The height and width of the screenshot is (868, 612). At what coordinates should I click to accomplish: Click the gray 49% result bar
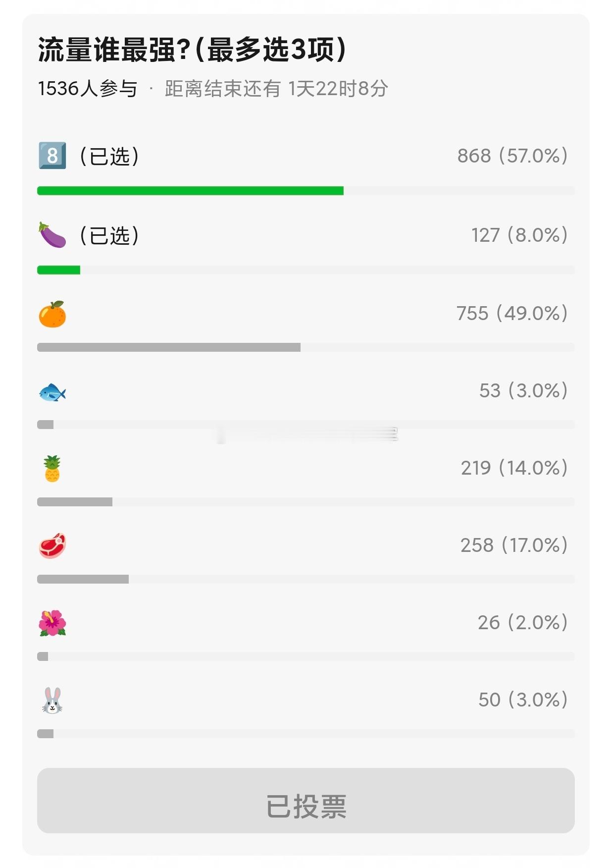tap(169, 347)
